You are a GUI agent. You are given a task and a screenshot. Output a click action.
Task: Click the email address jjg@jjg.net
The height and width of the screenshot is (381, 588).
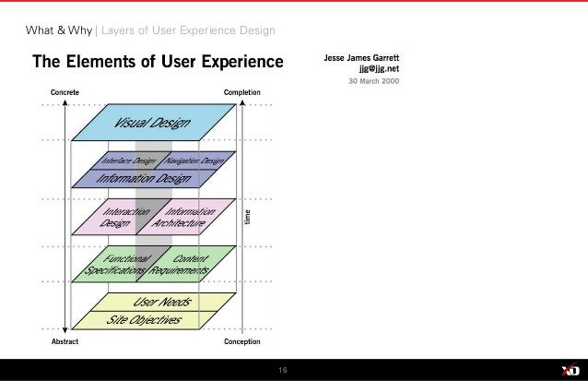pos(379,68)
